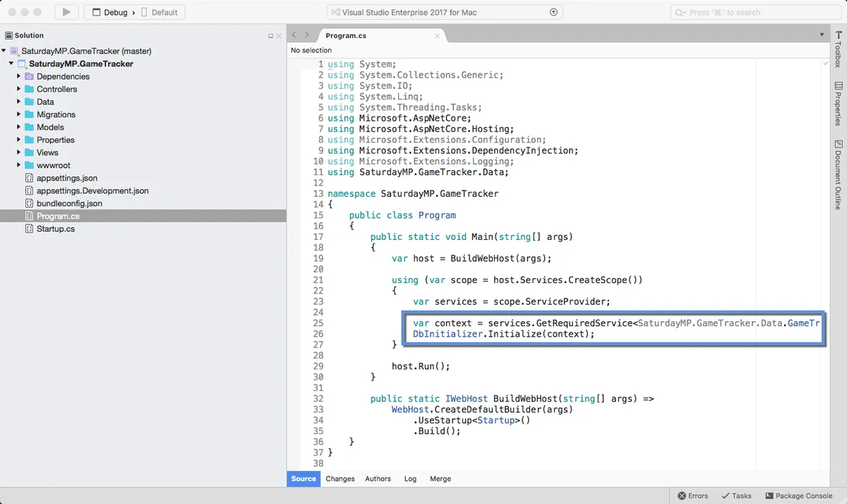Screen dimensions: 847x504
Task: Close the Solution pad
Action: click(279, 35)
